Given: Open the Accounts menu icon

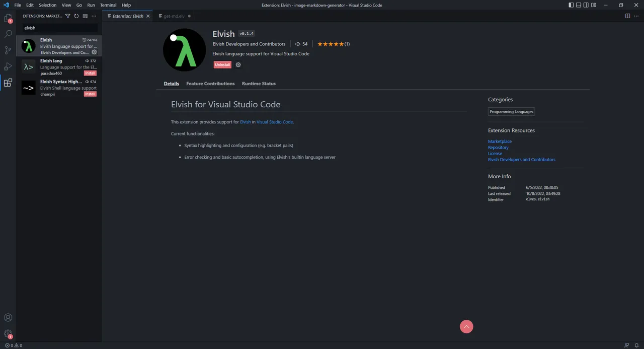Looking at the screenshot, I should [x=8, y=318].
